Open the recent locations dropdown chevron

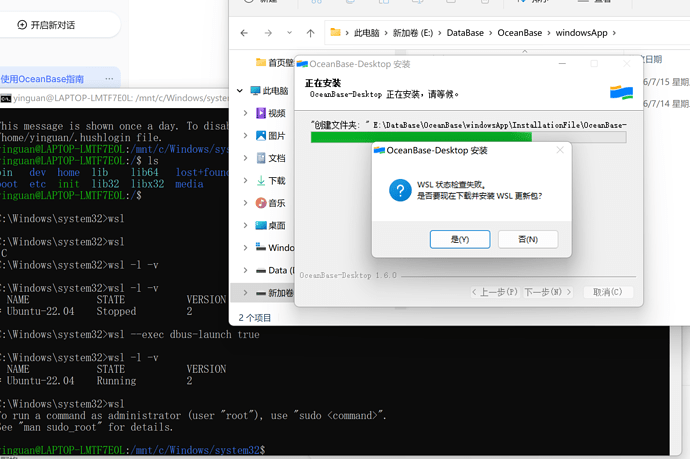tap(289, 33)
